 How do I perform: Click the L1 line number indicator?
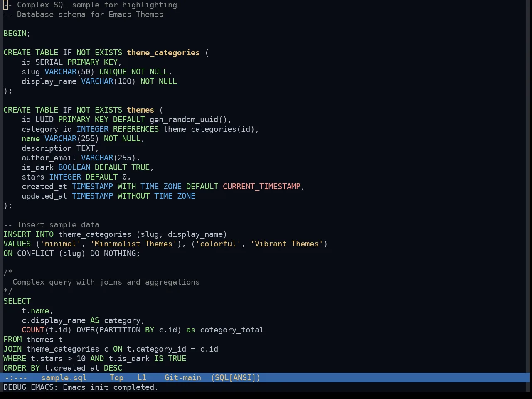pyautogui.click(x=142, y=378)
